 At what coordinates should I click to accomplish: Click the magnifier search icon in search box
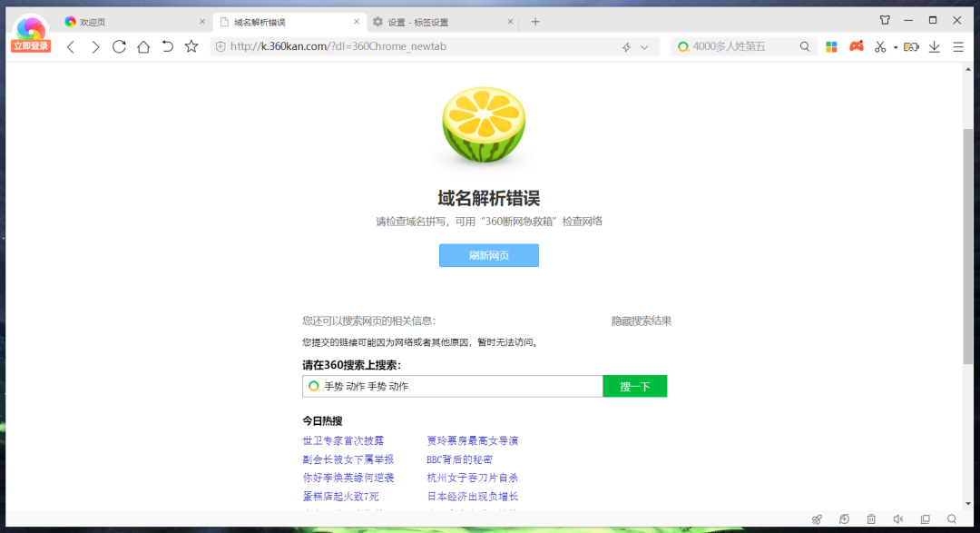804,46
